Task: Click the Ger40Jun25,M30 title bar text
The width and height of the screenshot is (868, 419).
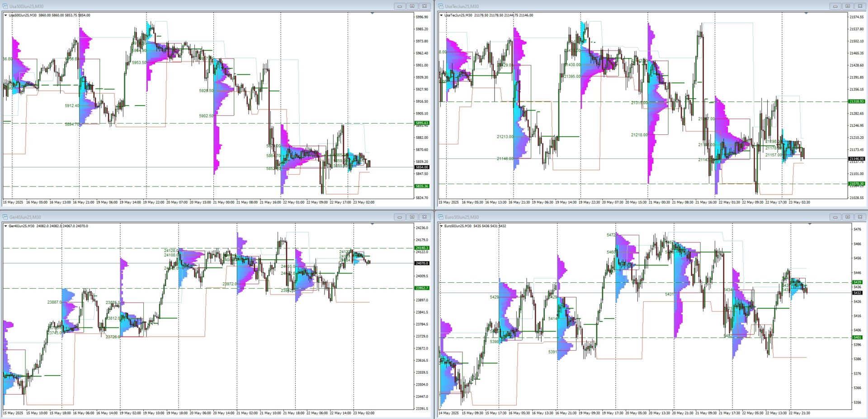Action: [25, 217]
